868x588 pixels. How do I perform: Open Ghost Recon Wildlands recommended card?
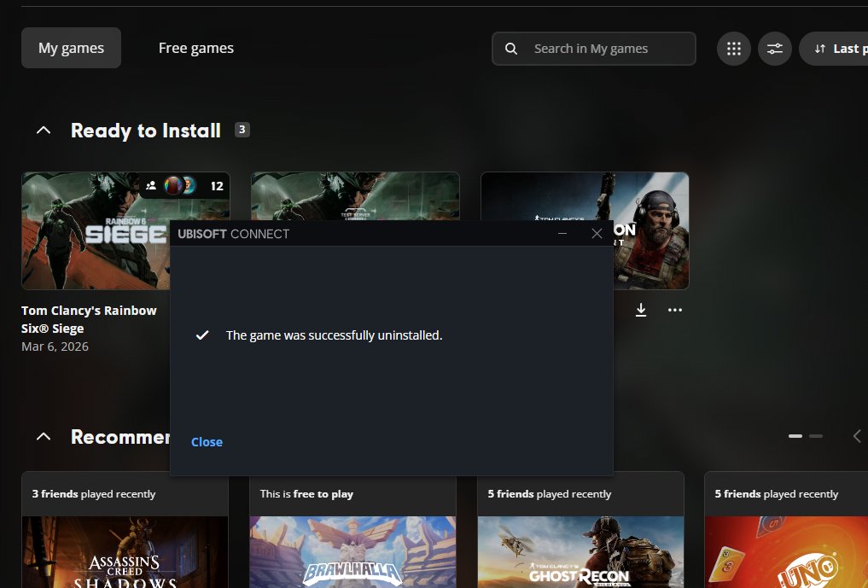[x=580, y=530]
